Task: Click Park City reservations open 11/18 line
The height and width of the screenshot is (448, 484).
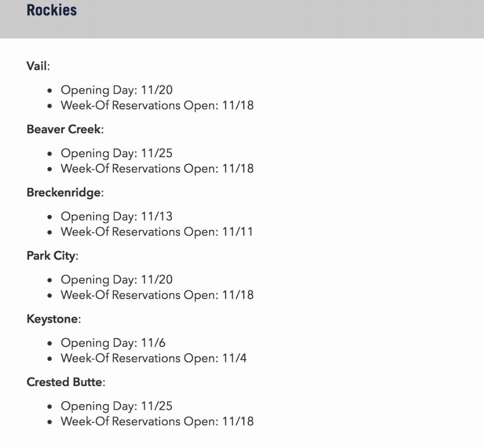Action: [x=157, y=295]
